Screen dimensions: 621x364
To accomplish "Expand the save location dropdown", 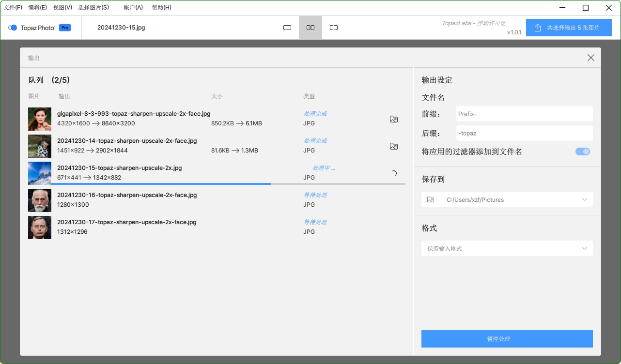I will tap(584, 199).
